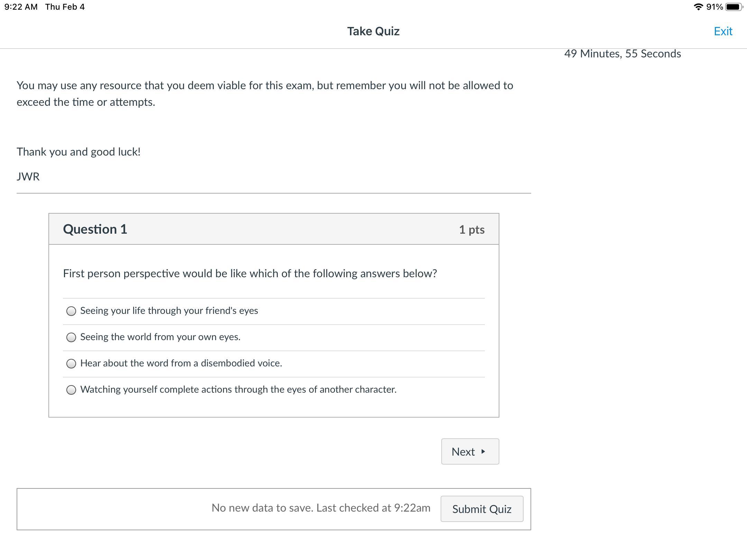
Task: Click the "Thank you and good luck!" text
Action: [x=79, y=152]
